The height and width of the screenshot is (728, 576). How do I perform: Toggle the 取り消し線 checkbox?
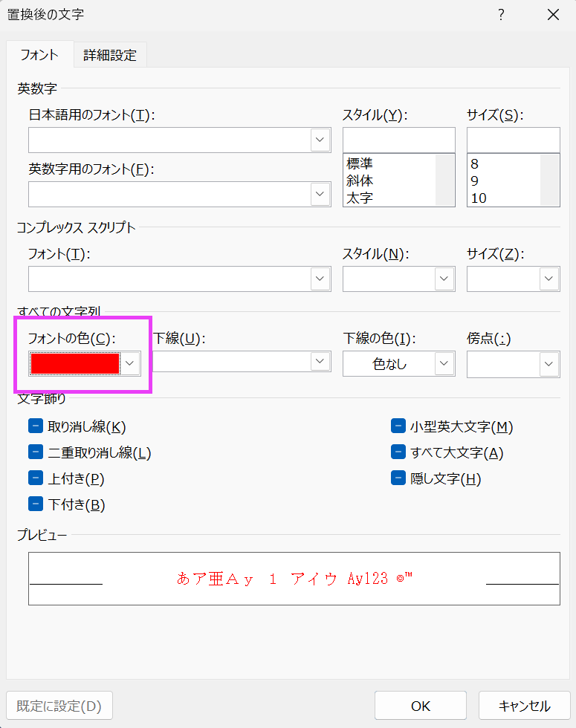(36, 426)
